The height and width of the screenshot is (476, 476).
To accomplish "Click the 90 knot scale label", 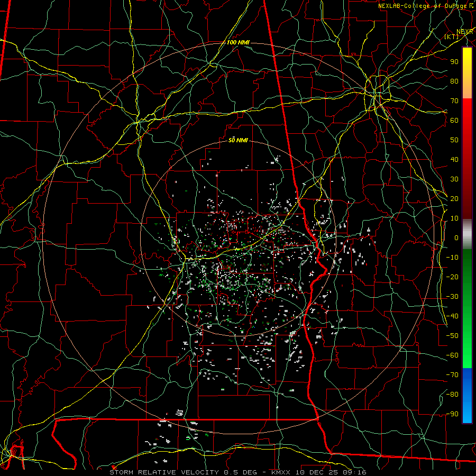I will click(454, 62).
